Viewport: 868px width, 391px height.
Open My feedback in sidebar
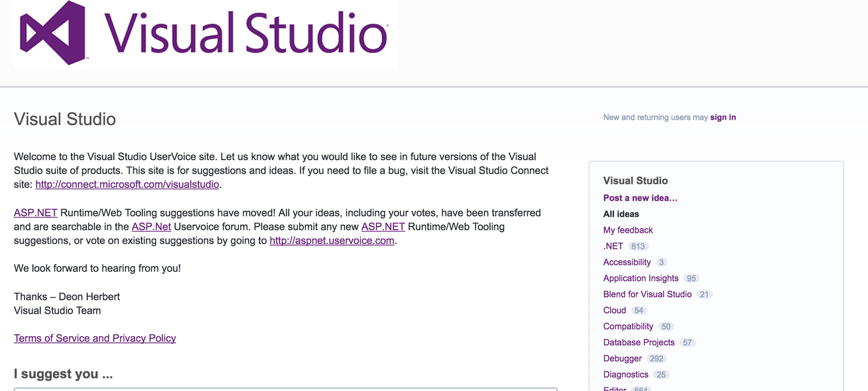point(628,230)
